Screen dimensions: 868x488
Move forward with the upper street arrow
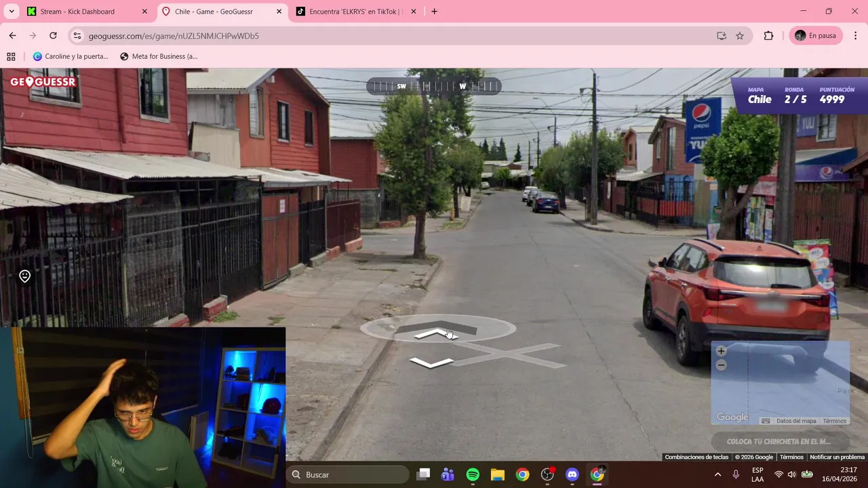tap(435, 333)
